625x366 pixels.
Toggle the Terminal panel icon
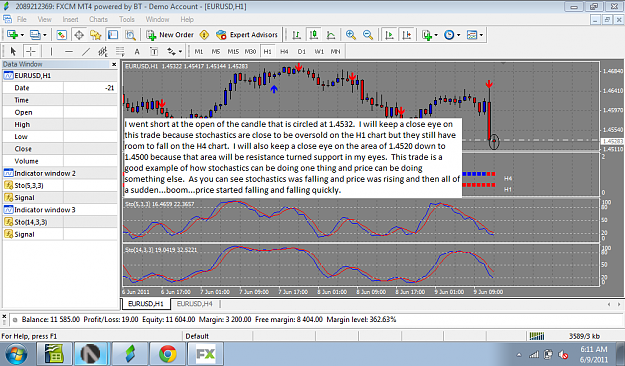point(113,35)
